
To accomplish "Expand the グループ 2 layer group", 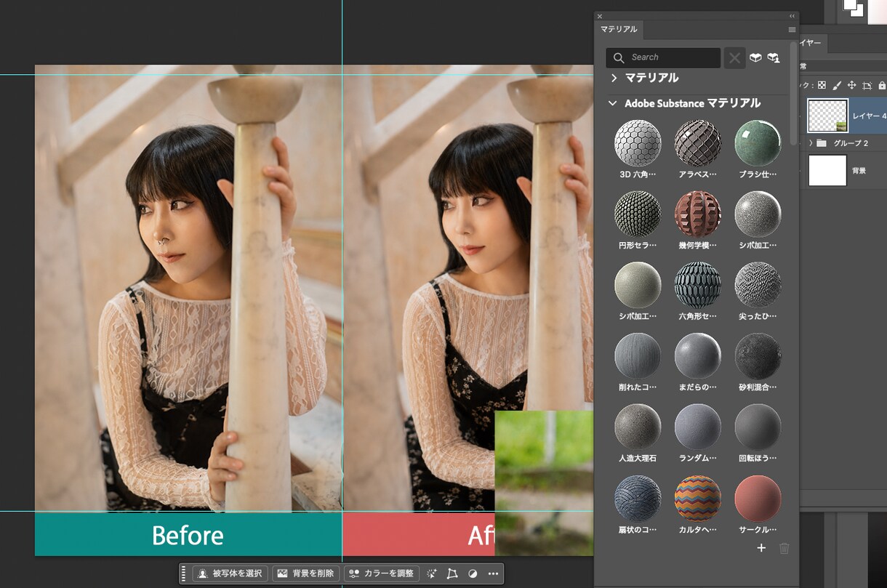I will pyautogui.click(x=811, y=143).
